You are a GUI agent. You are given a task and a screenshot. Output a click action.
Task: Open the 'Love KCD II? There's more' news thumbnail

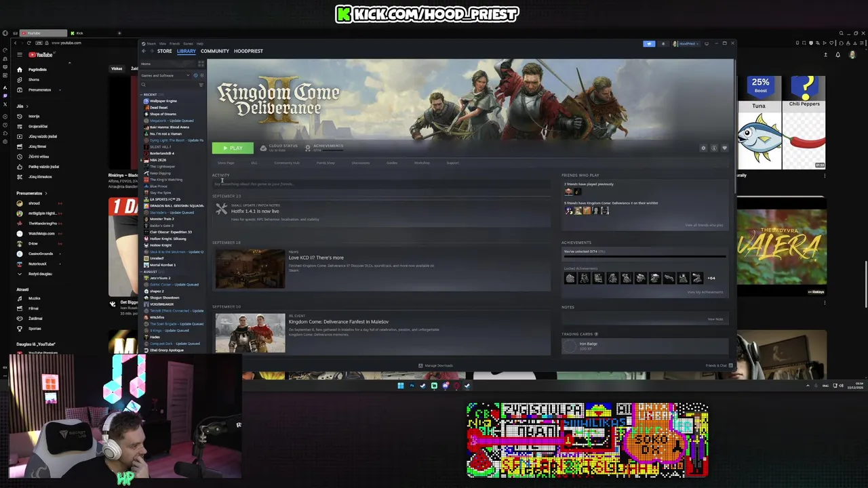pos(250,268)
